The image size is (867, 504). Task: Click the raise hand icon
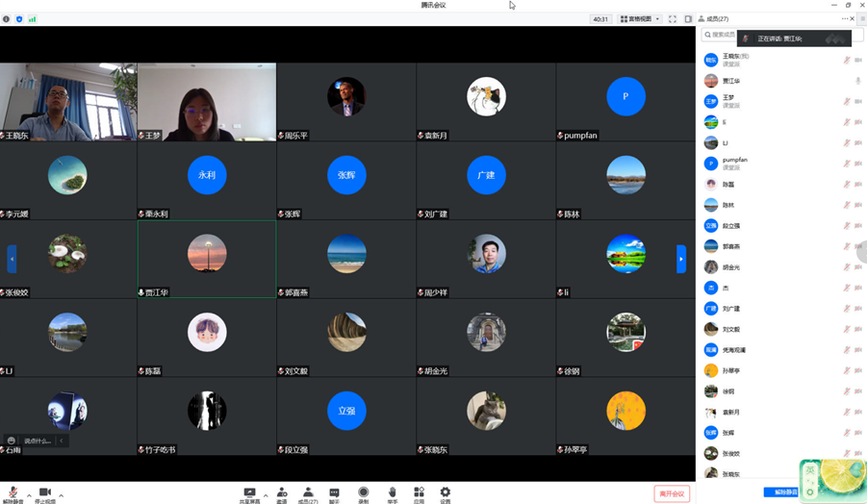[x=392, y=492]
